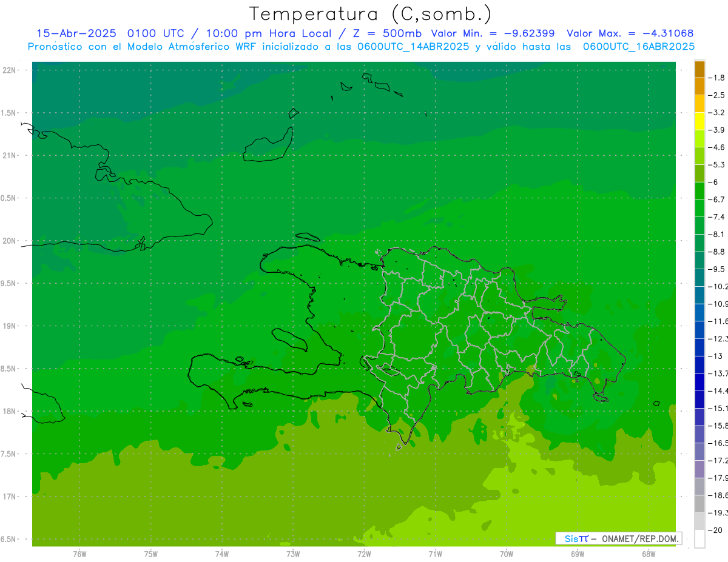Click the -15.8 colorbar value
Screen dimensions: 728x562
(x=719, y=426)
